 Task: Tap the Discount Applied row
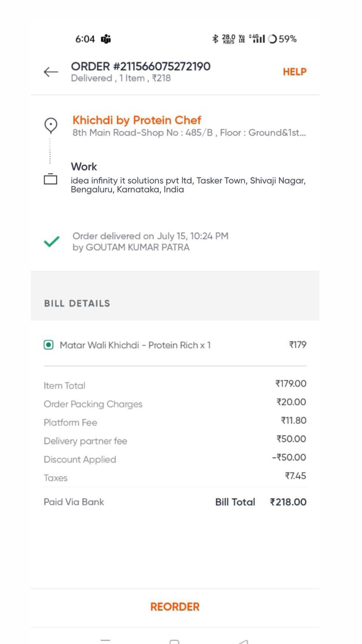[x=175, y=459]
